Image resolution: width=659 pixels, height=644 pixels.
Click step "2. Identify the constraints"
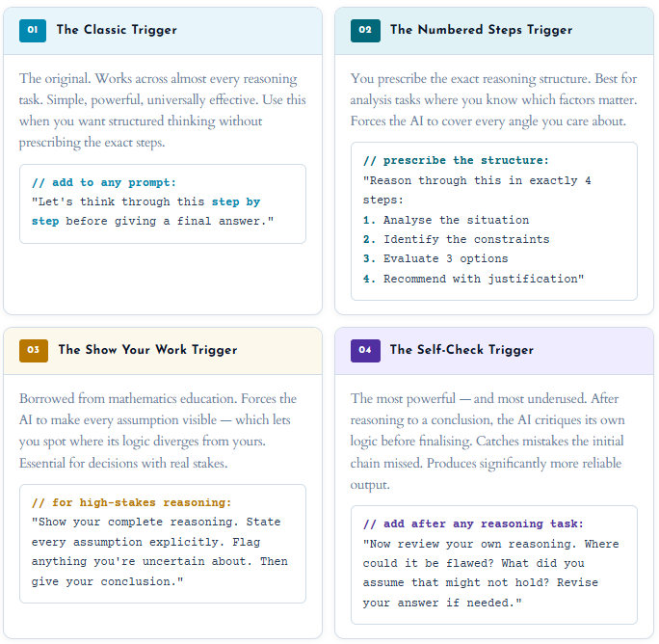456,239
